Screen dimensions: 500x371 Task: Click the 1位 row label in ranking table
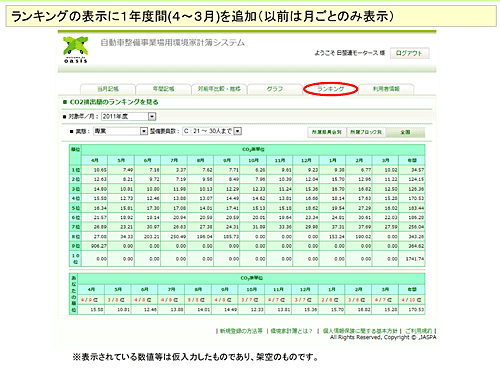tap(75, 170)
